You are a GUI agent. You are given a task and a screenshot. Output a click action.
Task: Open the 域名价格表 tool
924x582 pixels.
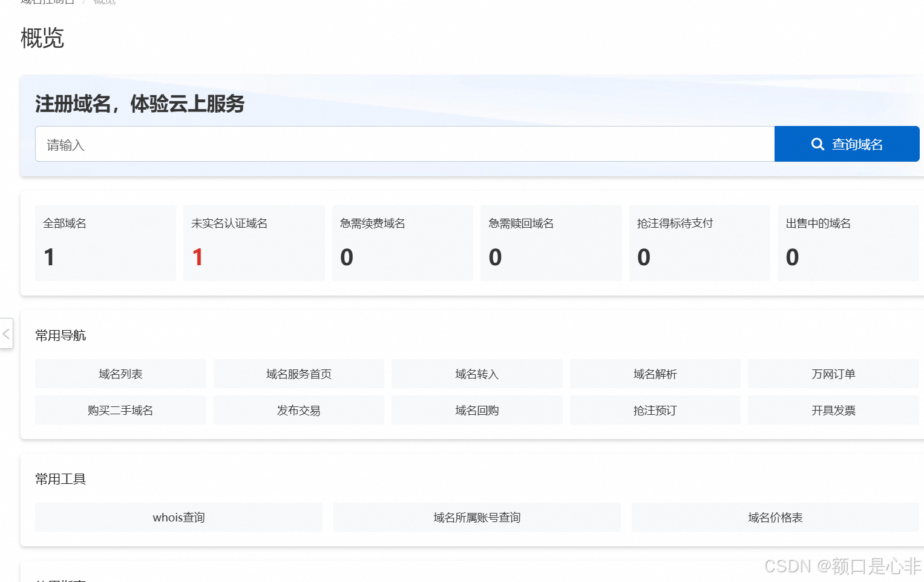coord(775,517)
